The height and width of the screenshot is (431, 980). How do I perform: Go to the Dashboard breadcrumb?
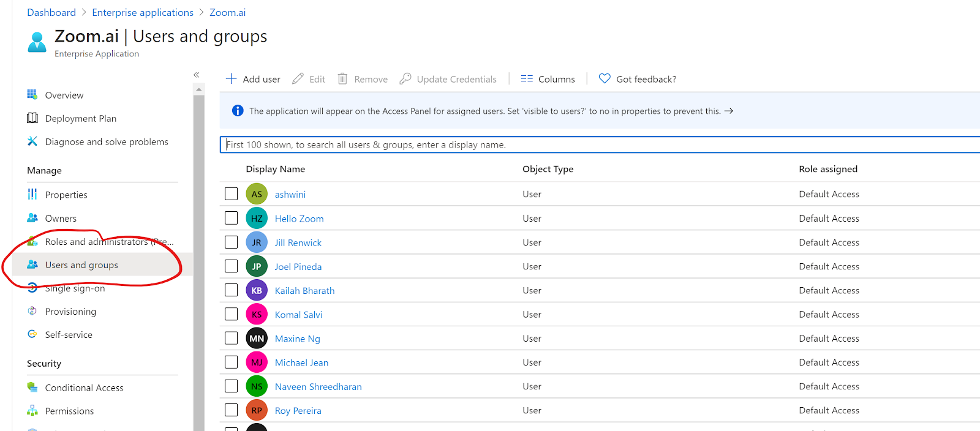51,12
